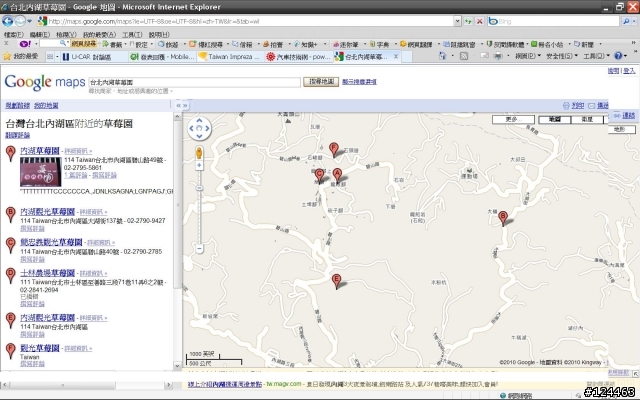Click the print icon above the map
Image resolution: width=640 pixels, height=400 pixels.
click(566, 106)
